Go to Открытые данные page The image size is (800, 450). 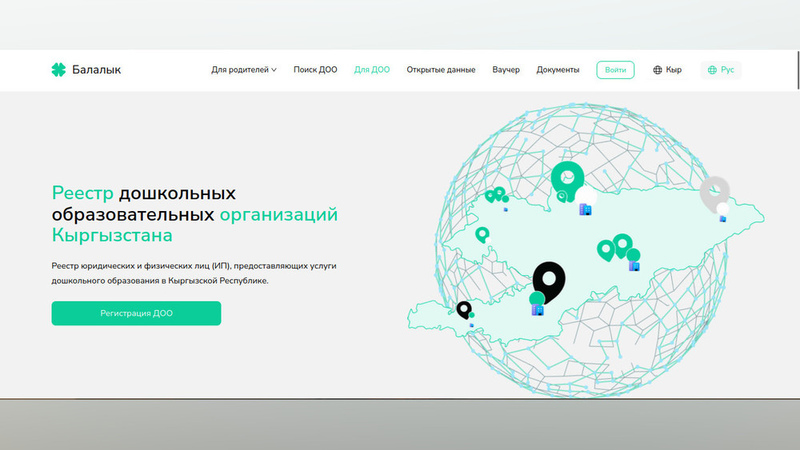(x=441, y=70)
